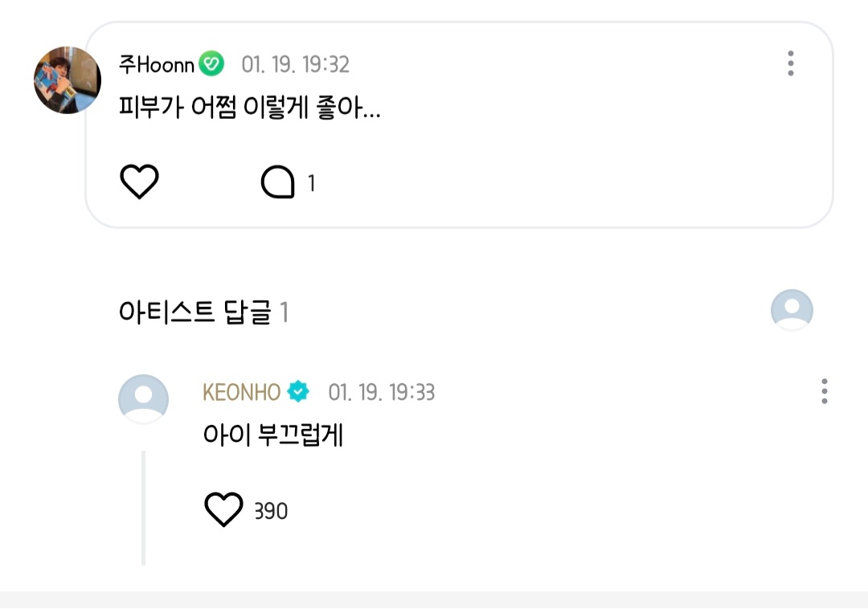Like the 주Hoonn post with the heart

pos(139,182)
